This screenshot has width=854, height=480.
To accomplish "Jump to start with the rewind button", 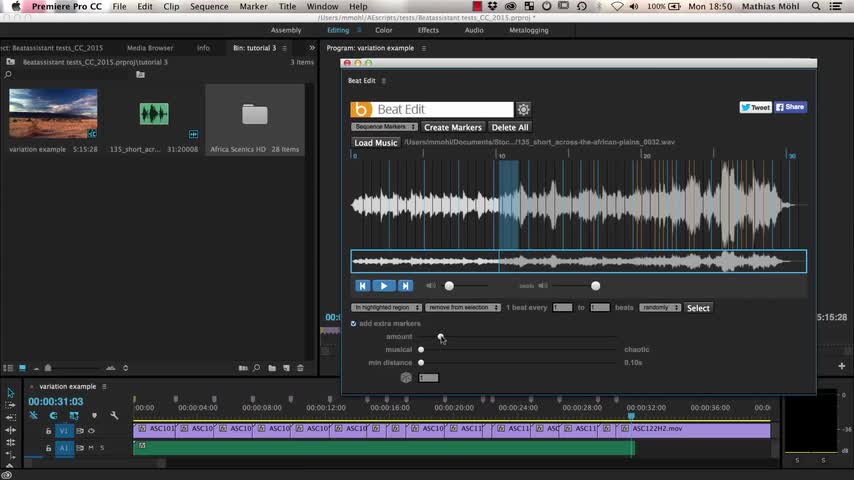I will click(x=363, y=286).
